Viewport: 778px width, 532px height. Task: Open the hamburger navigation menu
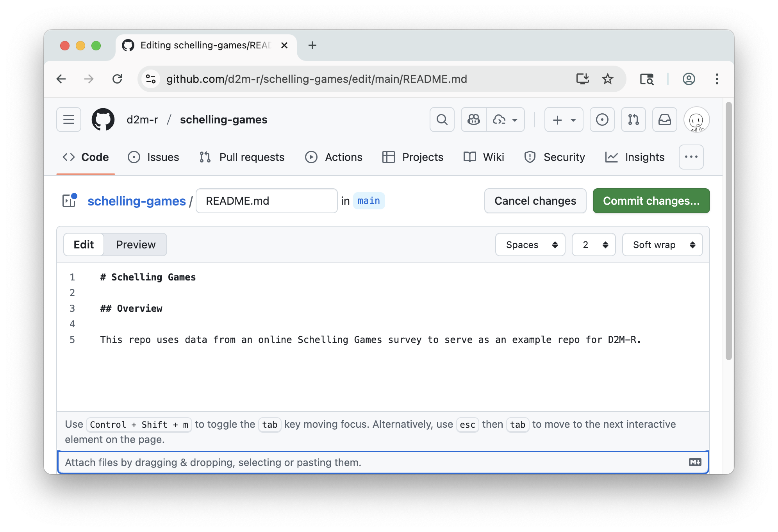(69, 120)
